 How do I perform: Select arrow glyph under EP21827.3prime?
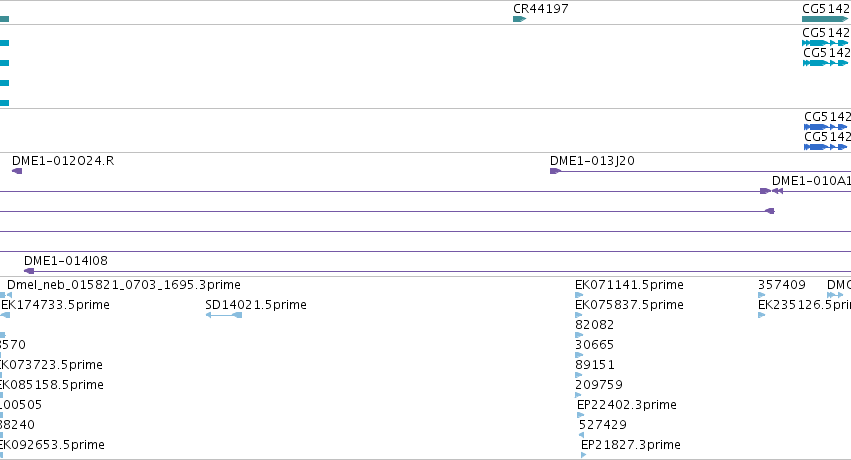tap(583, 455)
